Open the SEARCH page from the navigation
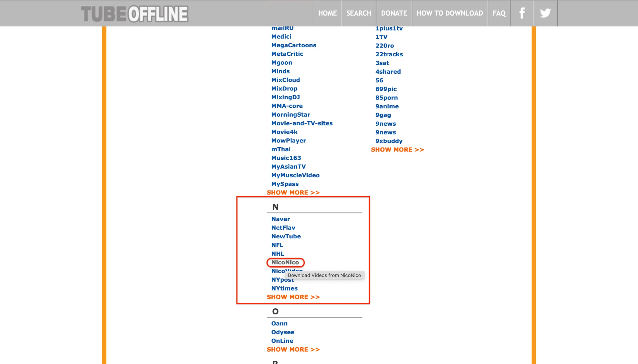Screen dimensions: 638x364 pyautogui.click(x=359, y=13)
